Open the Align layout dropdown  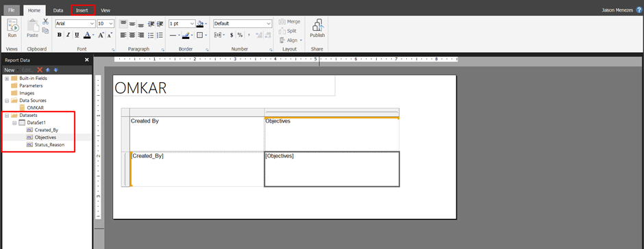click(x=291, y=40)
